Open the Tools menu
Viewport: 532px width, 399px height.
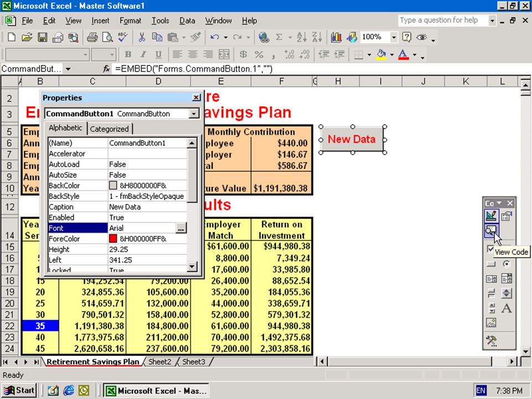[160, 21]
